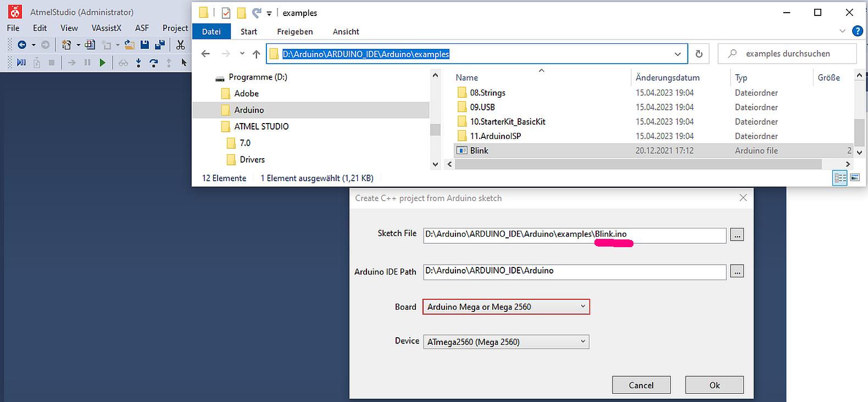
Task: Switch to the Start ribbon tab
Action: [249, 31]
